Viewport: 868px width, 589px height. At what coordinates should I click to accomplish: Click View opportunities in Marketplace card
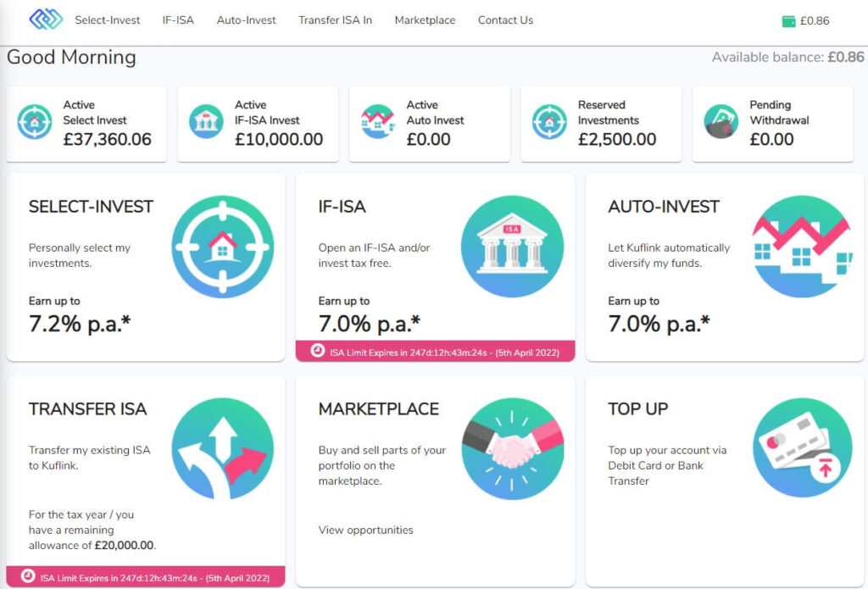tap(366, 531)
